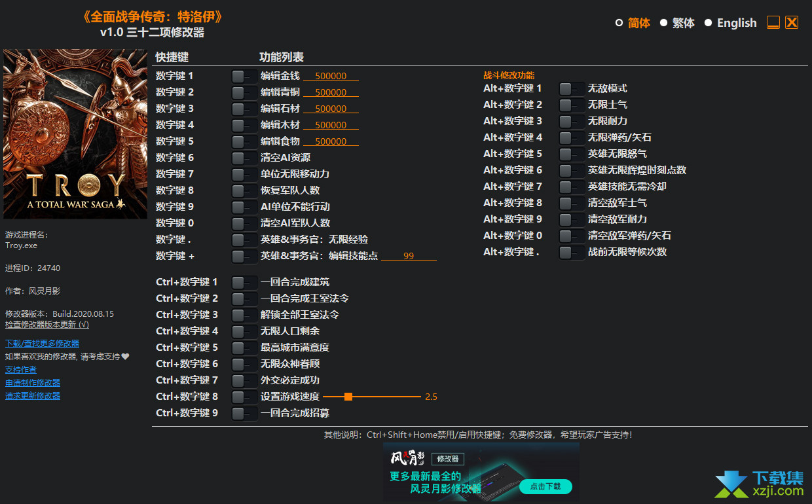This screenshot has height=504, width=812.
Task: Click the 编辑金钱 value field
Action: click(331, 76)
